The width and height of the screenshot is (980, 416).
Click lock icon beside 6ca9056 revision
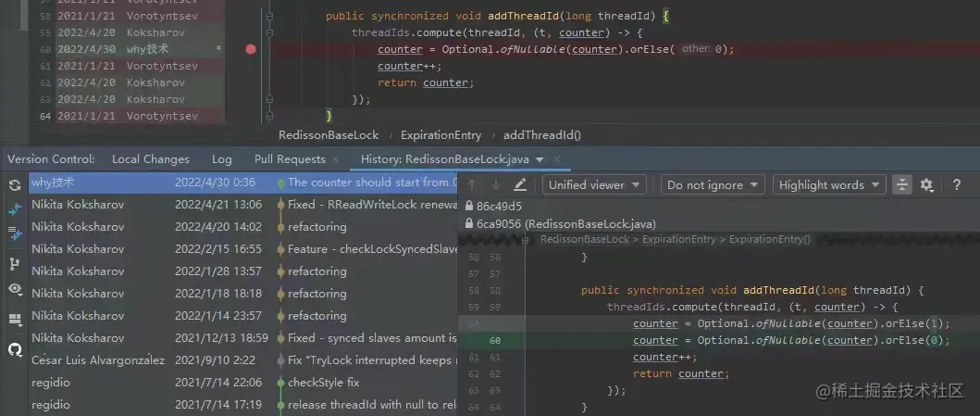(469, 223)
